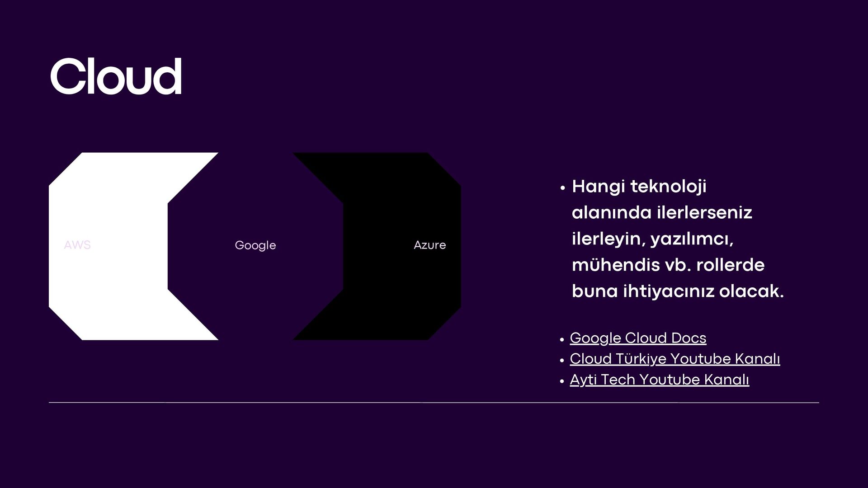
Task: Click the horizontal divider line
Action: (x=434, y=402)
